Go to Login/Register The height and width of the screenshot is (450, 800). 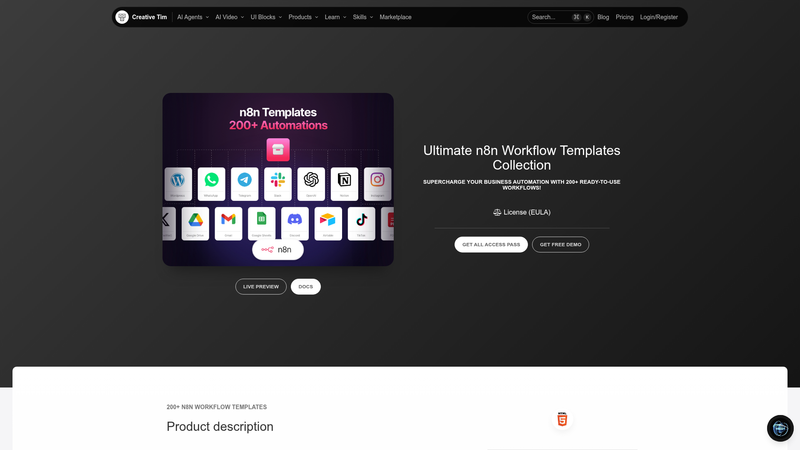[x=659, y=17]
